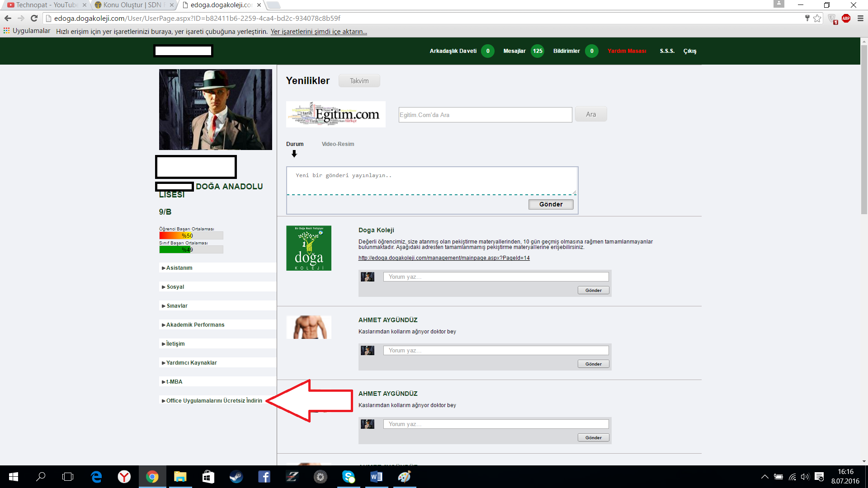
Task: Reload the page with refresh icon
Action: point(34,19)
